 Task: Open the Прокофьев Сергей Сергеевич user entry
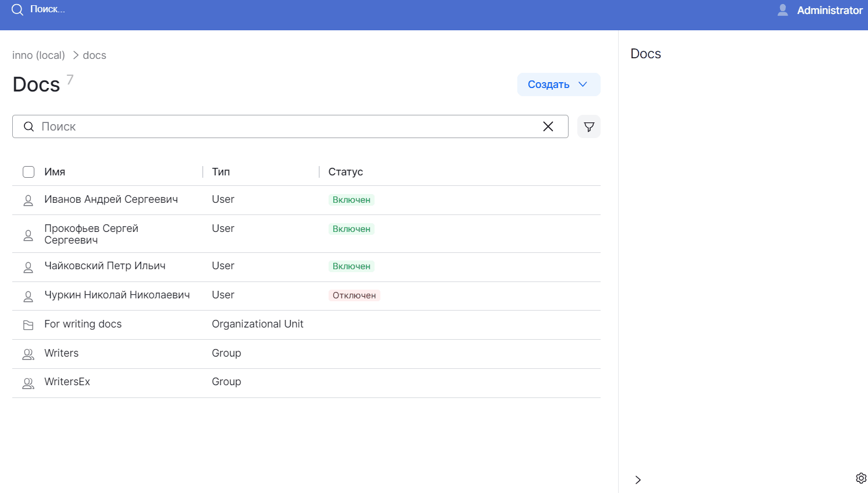pyautogui.click(x=91, y=234)
